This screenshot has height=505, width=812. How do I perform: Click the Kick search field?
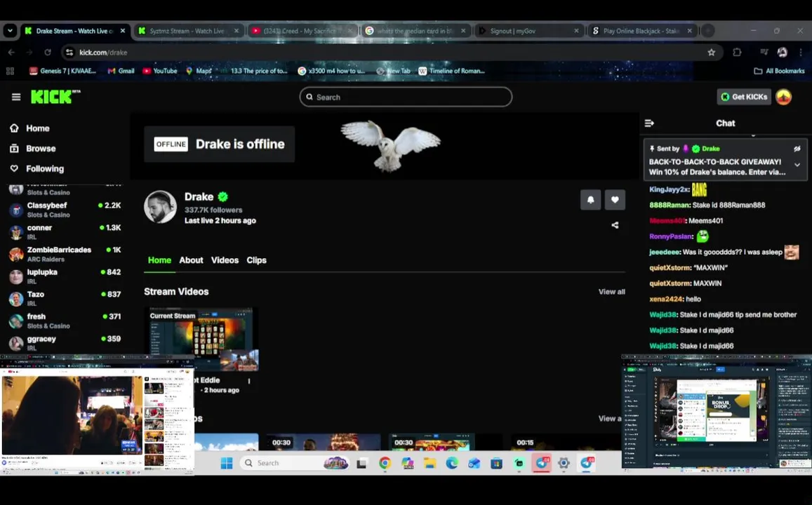coord(406,97)
